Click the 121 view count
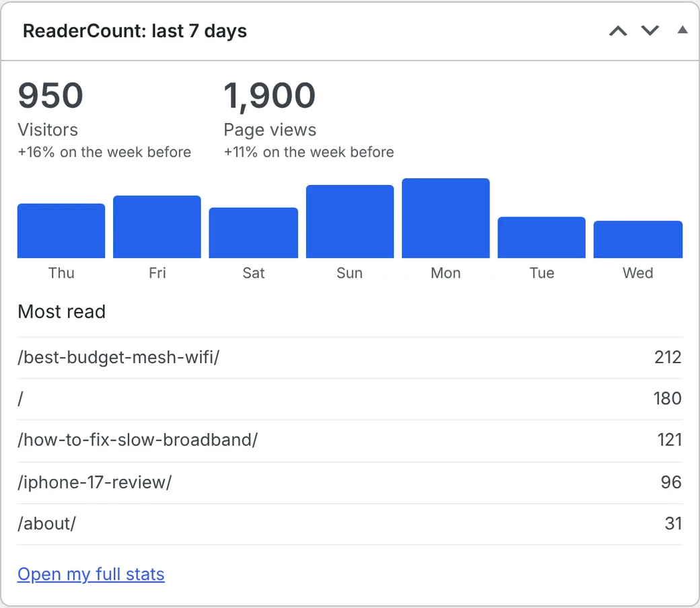The image size is (700, 608). 670,440
